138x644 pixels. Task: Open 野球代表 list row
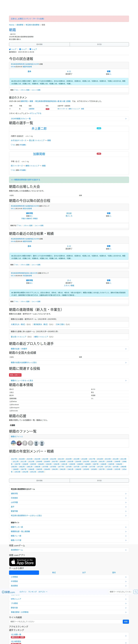[69, 608]
